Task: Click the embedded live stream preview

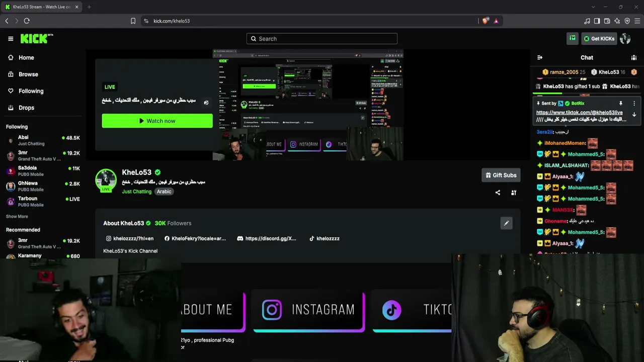Action: tap(308, 105)
